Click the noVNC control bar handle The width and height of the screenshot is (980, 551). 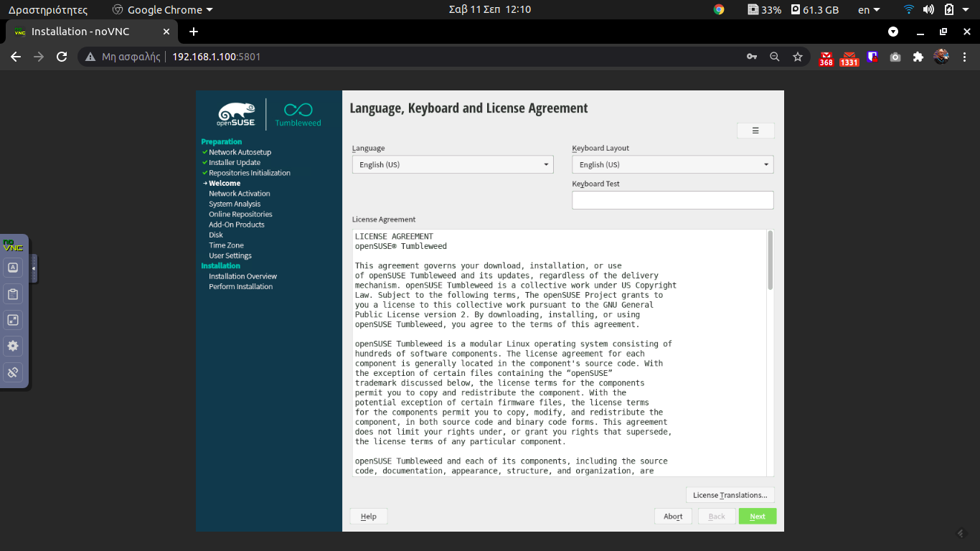pyautogui.click(x=33, y=268)
